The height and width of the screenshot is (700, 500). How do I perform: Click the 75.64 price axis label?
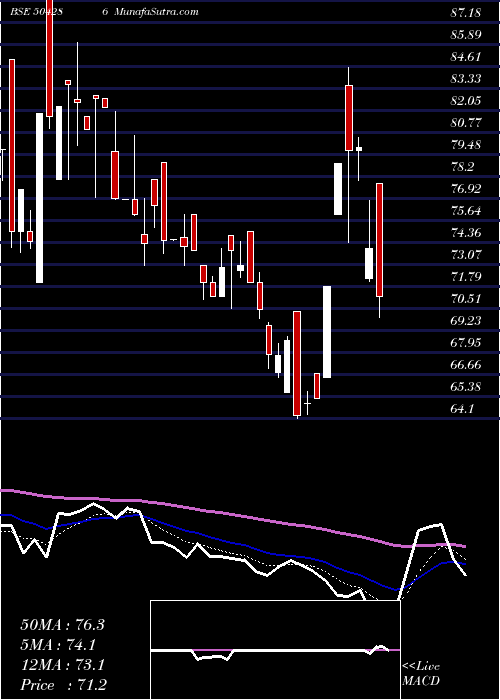tap(466, 211)
